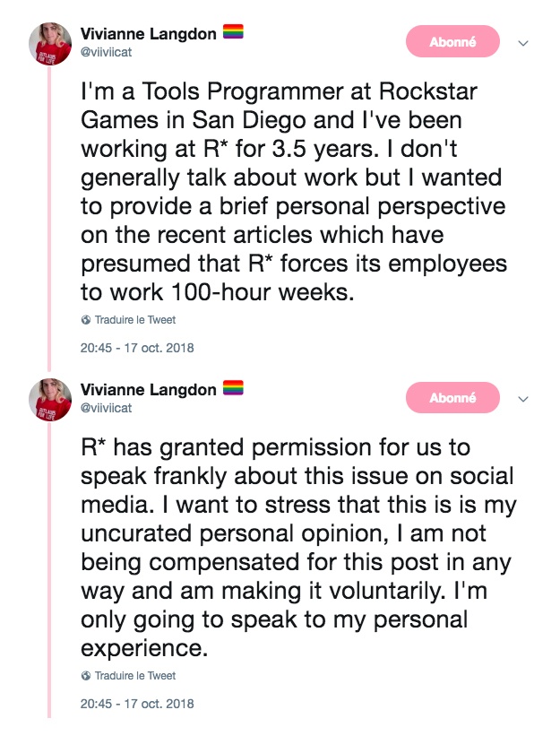
Task: Click the rainbow flag on the 'granted permission' tweet
Action: (233, 389)
